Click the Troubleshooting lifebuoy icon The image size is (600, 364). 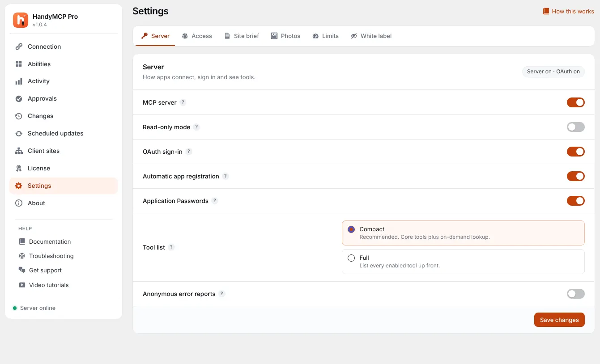[22, 256]
